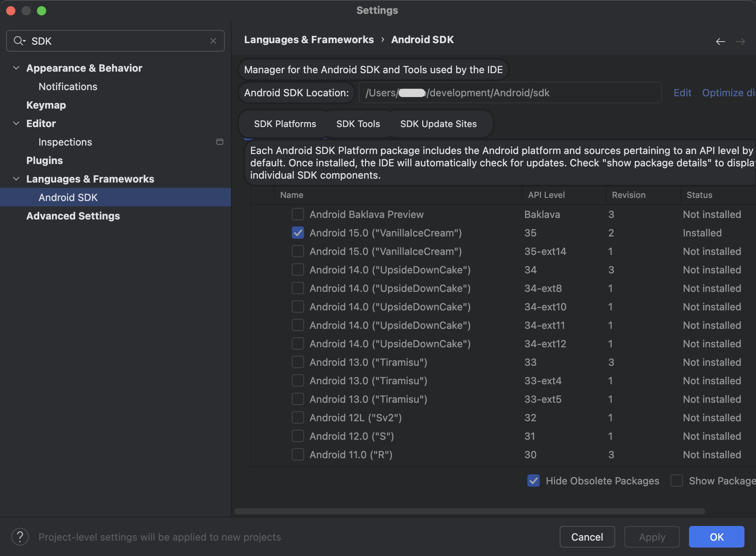
Task: Click the editor window icon beside Inspections
Action: click(219, 142)
